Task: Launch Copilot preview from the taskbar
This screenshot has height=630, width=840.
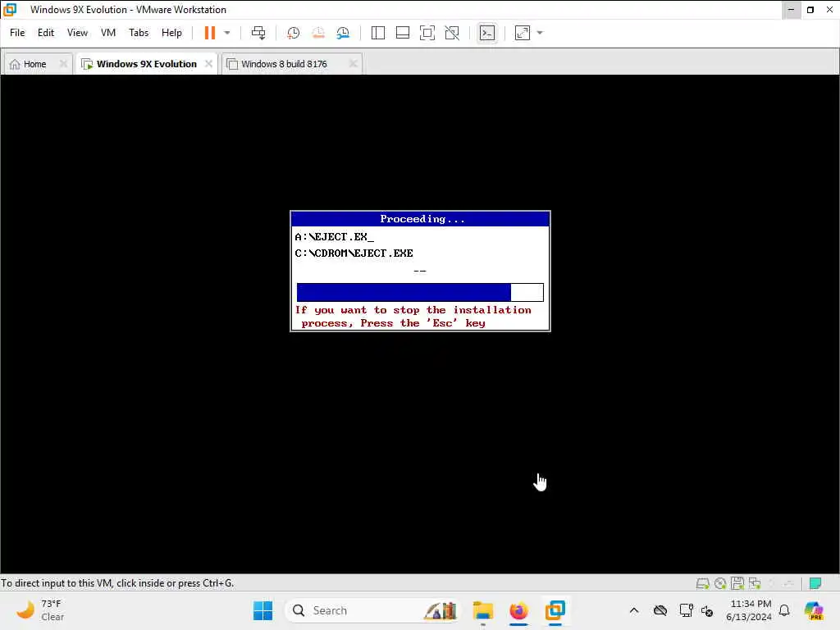Action: pos(814,610)
